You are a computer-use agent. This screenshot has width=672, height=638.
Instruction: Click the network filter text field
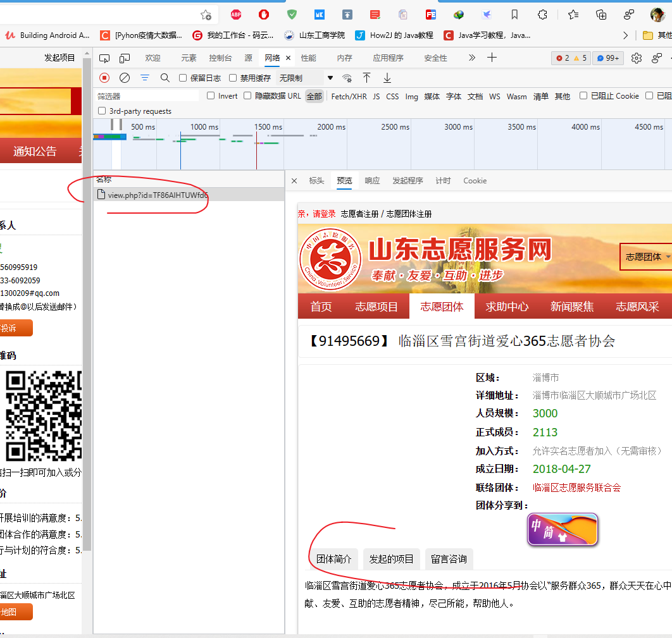tap(147, 96)
